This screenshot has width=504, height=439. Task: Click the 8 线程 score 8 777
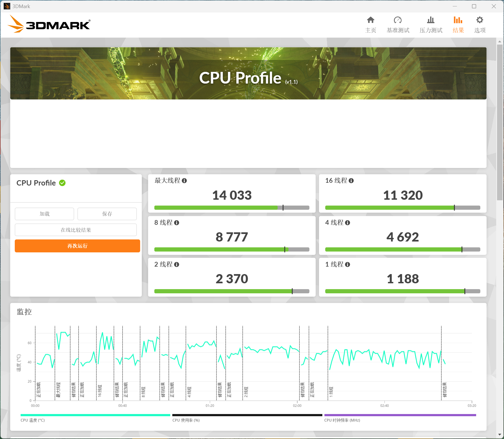[232, 237]
